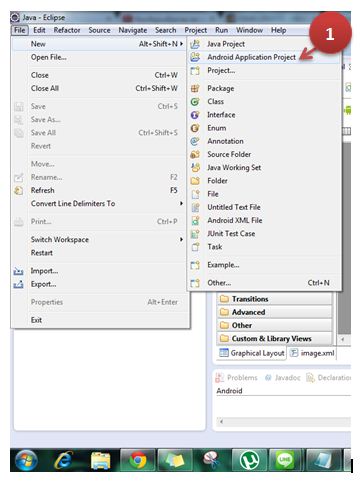Viewport: 363px width, 481px height.
Task: Expand the New submenu arrow
Action: (181, 44)
